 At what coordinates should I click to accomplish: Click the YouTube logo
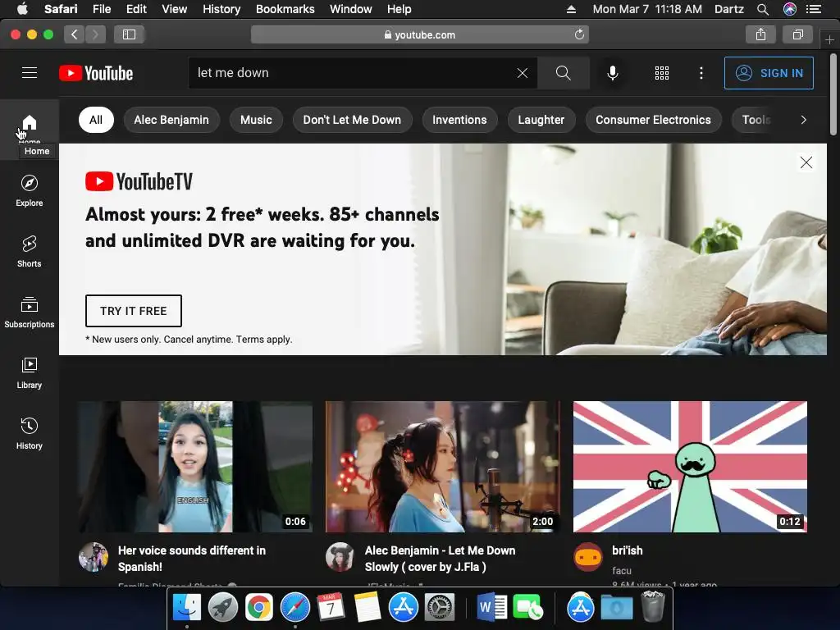coord(96,73)
